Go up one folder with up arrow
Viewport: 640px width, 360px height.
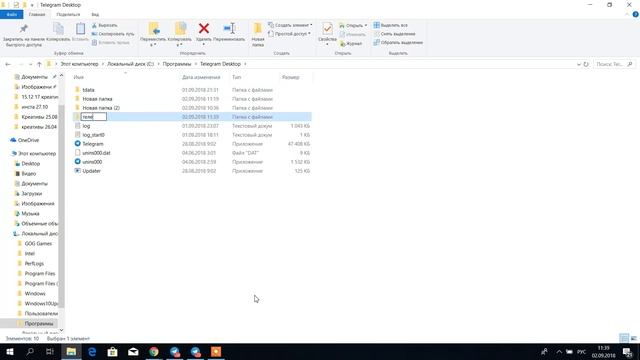[x=39, y=64]
